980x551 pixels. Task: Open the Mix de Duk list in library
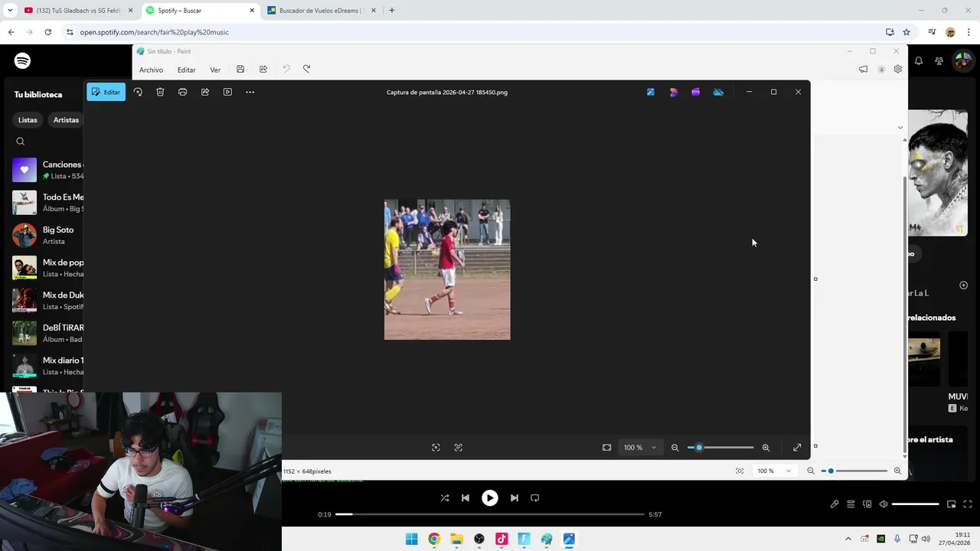[47, 300]
